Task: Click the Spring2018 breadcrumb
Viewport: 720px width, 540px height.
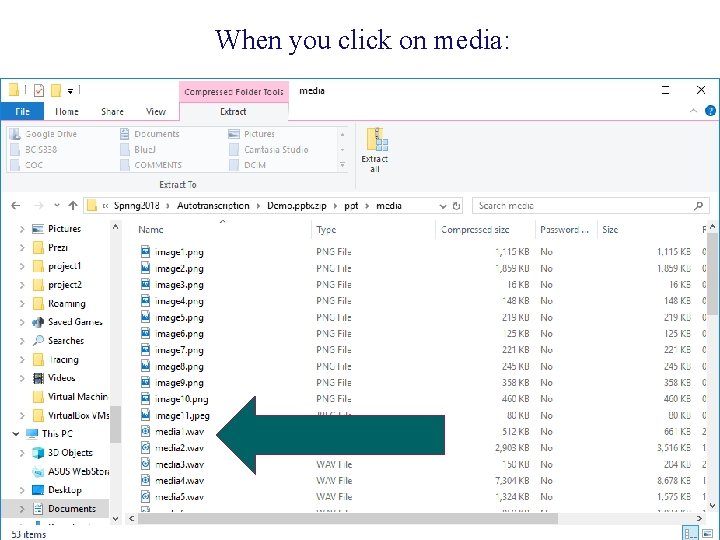Action: tap(136, 206)
